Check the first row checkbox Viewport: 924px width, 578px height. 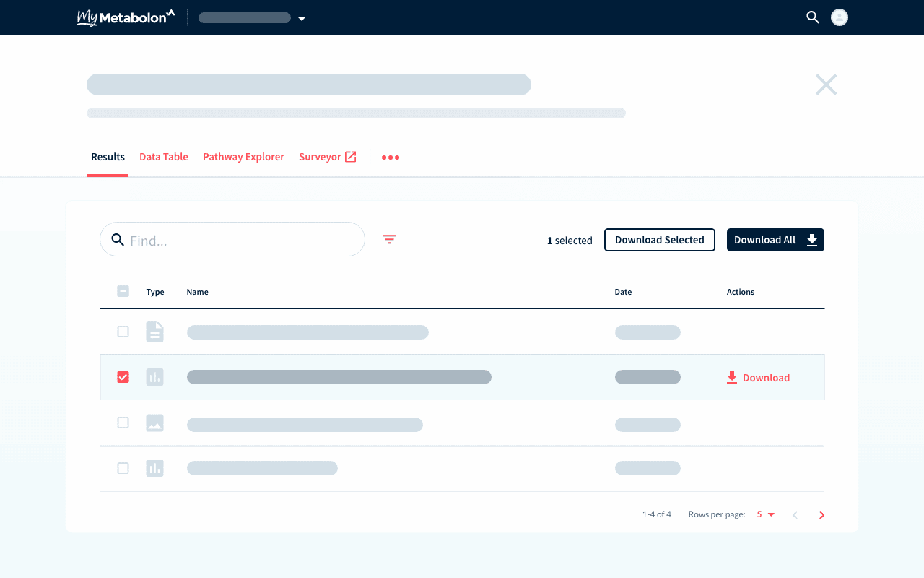pyautogui.click(x=123, y=332)
